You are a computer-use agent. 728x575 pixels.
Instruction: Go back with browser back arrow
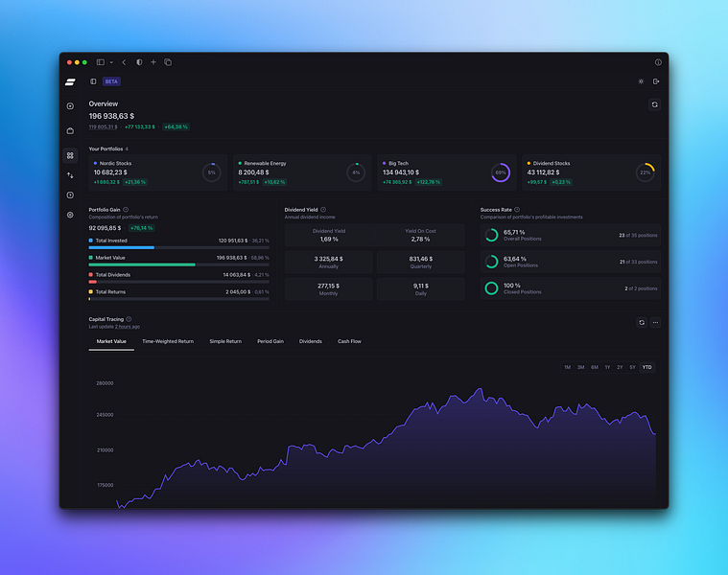124,62
